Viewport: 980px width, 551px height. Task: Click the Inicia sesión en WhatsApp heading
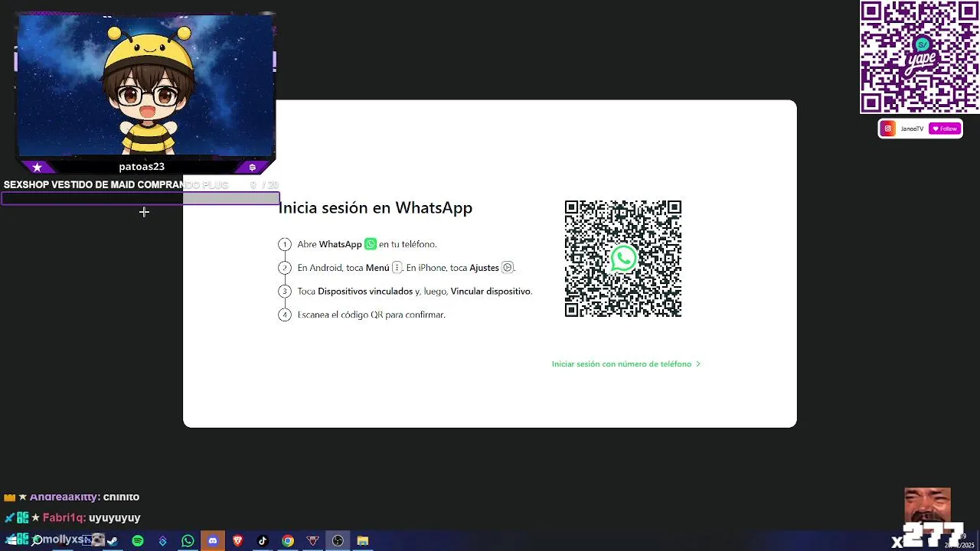coord(375,207)
